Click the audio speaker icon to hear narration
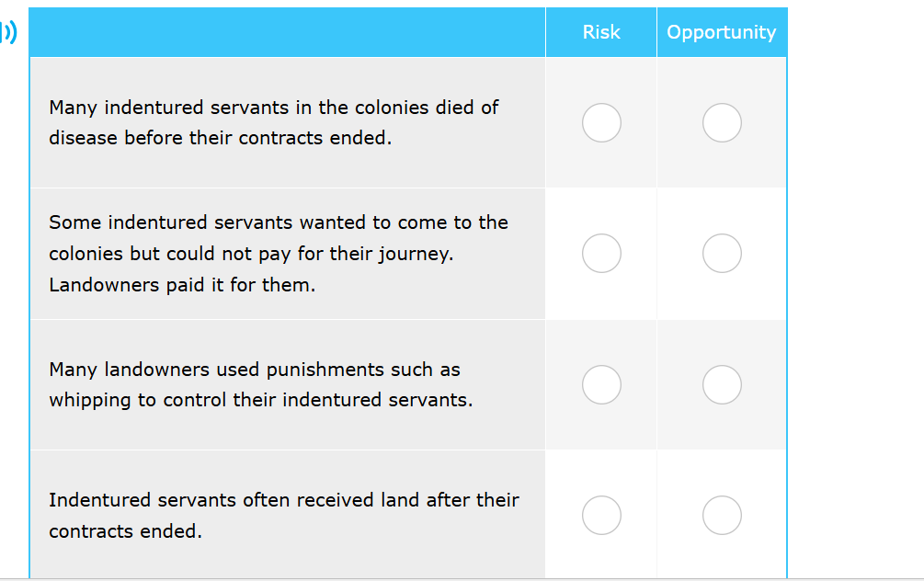Screen dimensions: 924x581 (7, 32)
